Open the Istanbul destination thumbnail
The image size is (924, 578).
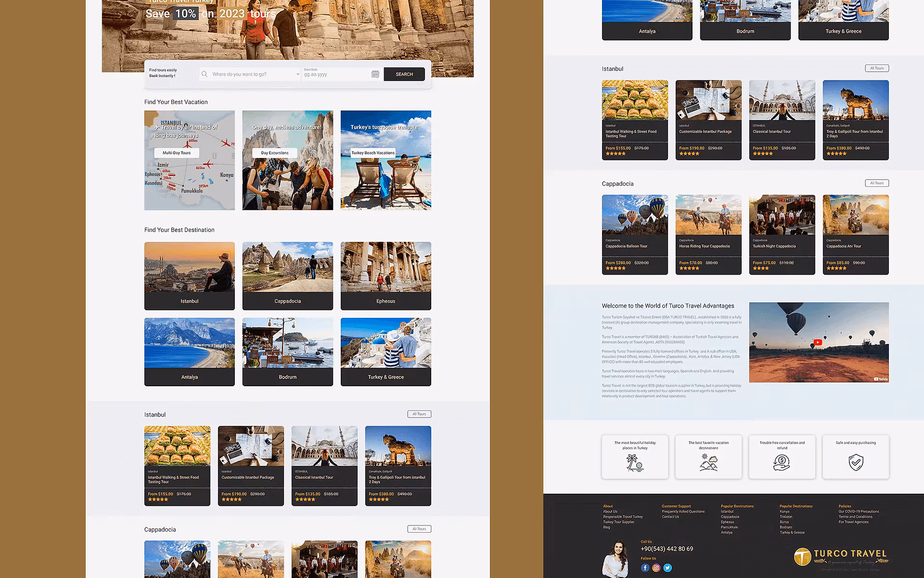pos(189,276)
